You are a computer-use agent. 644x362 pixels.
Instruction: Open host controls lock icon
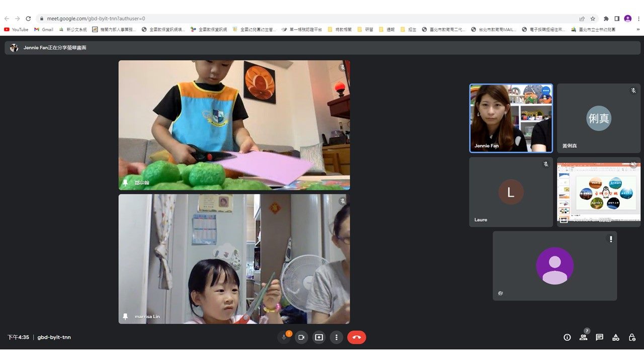(632, 337)
